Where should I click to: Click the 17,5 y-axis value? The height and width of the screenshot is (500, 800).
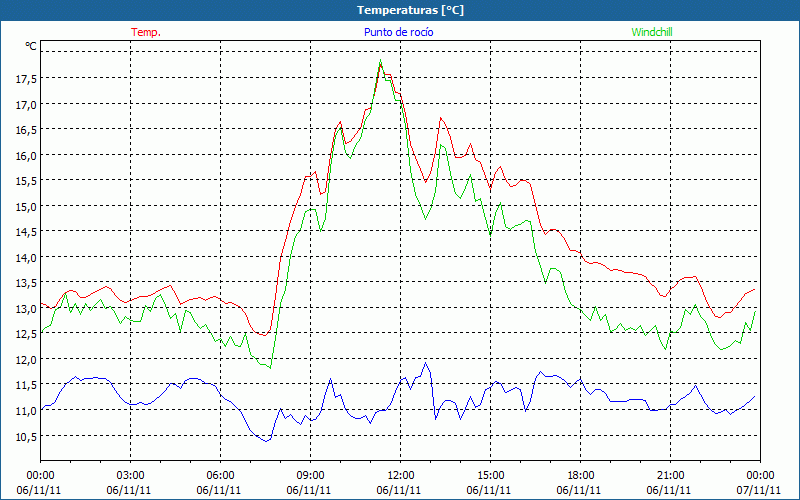click(x=26, y=79)
